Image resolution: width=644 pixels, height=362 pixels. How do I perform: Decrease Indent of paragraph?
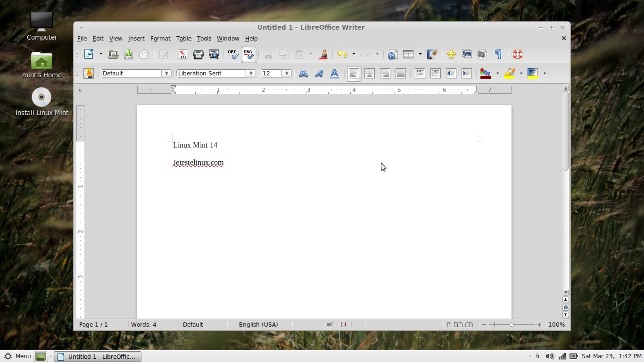[451, 73]
